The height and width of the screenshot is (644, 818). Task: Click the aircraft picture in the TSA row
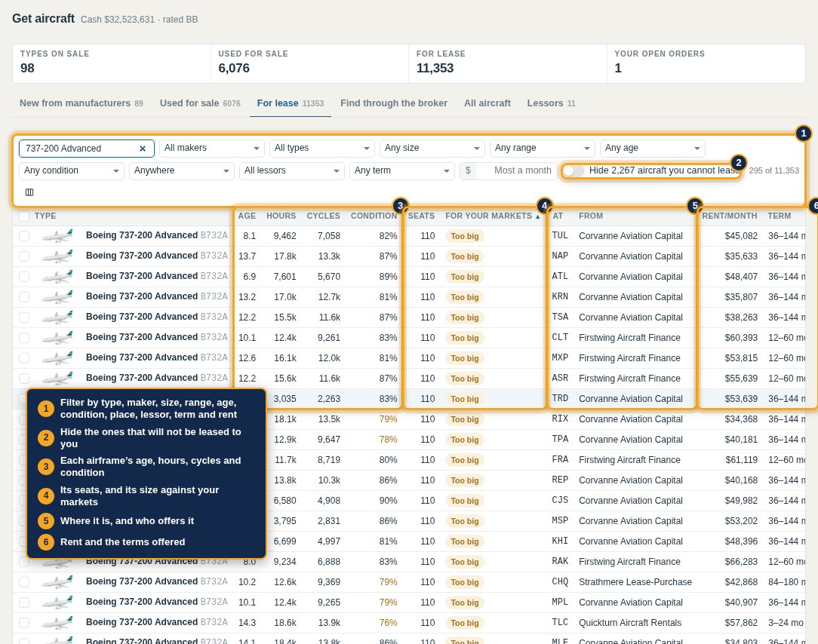coord(57,317)
